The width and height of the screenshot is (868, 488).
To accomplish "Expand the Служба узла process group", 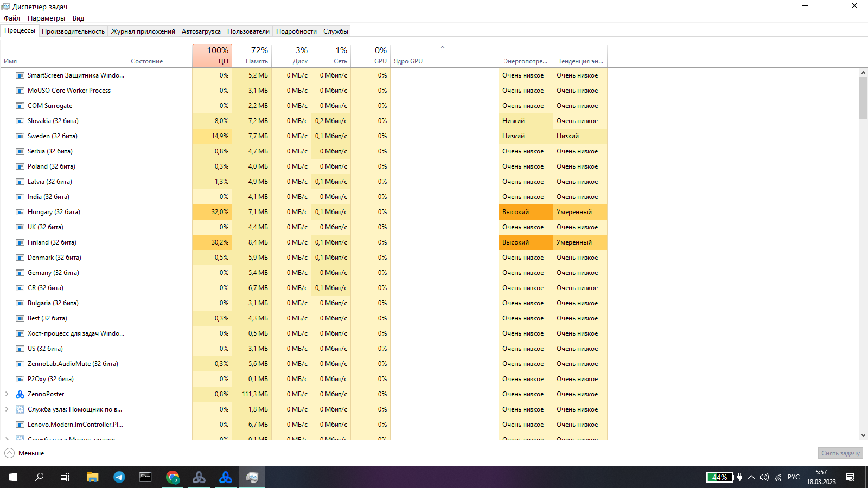I will [7, 409].
